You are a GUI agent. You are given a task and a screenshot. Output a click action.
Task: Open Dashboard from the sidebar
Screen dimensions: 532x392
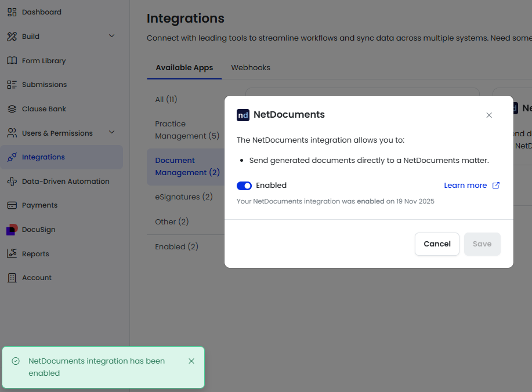click(x=41, y=12)
